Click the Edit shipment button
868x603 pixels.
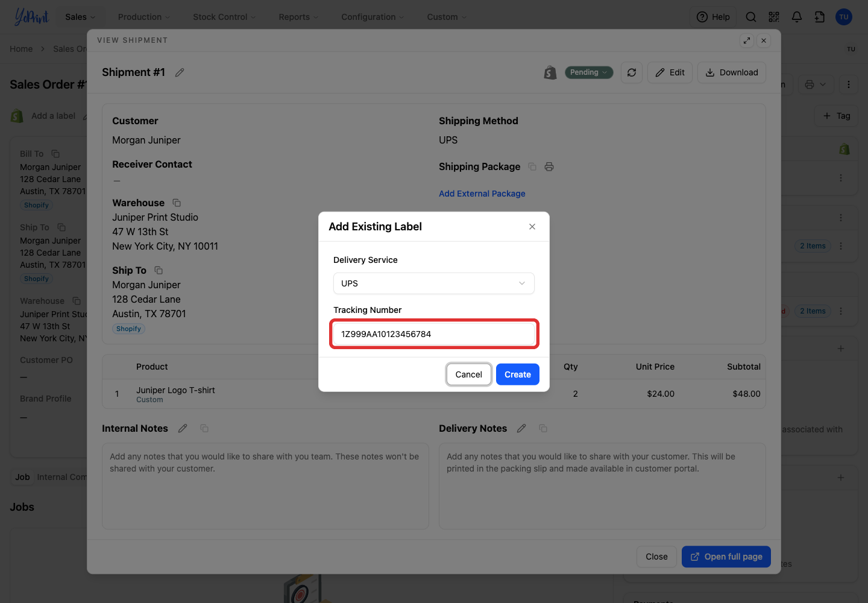670,72
